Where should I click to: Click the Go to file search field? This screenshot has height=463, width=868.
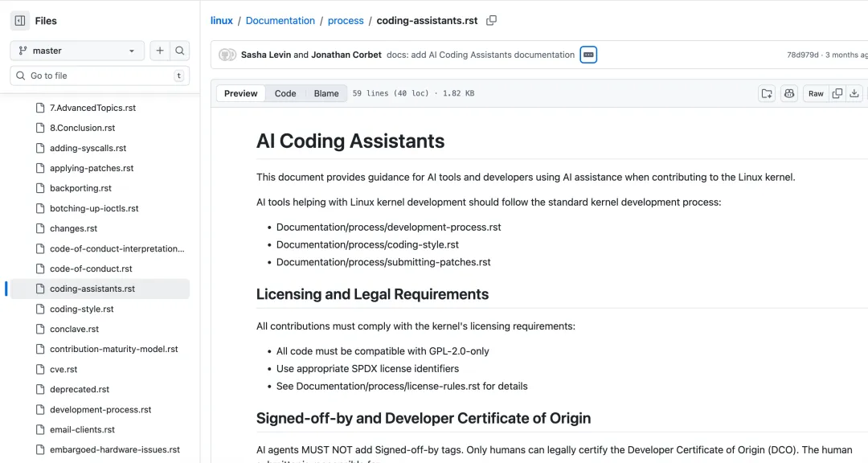coord(96,76)
